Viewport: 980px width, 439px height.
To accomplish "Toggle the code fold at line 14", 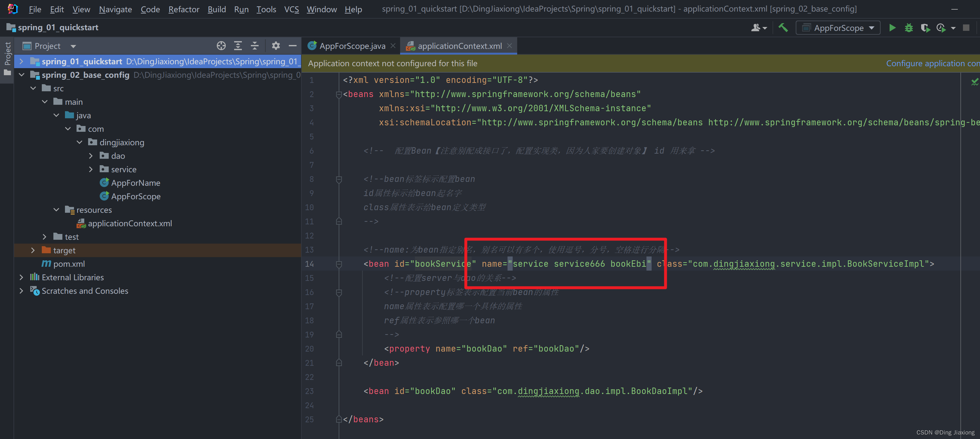I will (339, 264).
